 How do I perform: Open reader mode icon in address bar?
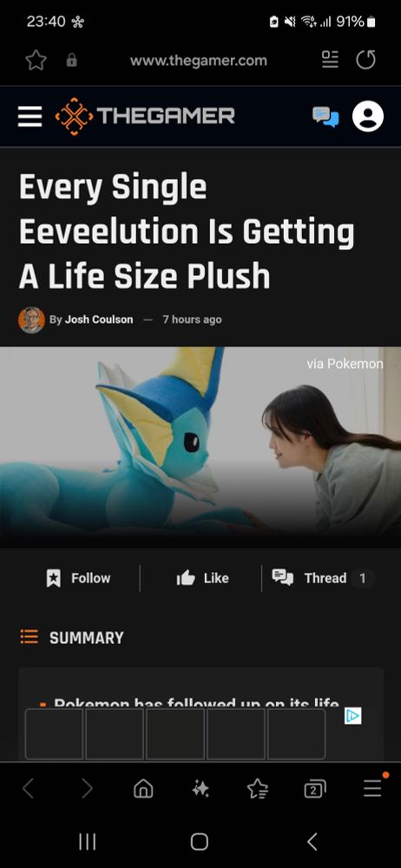point(330,60)
